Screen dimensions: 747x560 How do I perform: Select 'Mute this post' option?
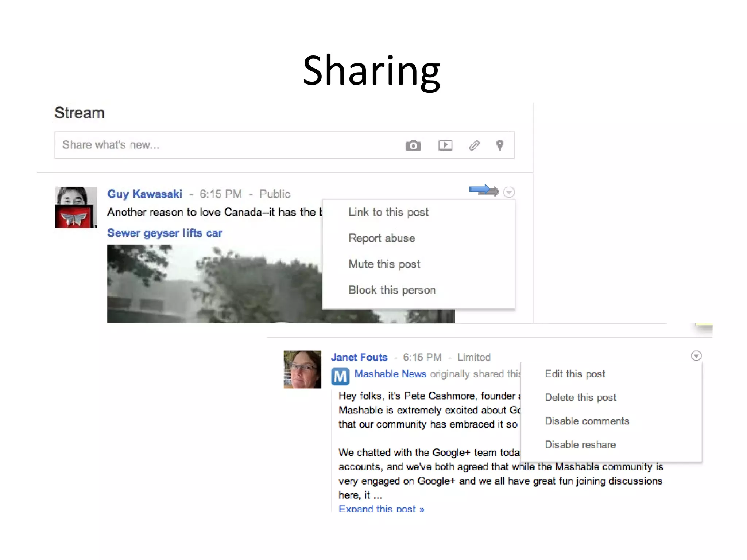coord(384,264)
